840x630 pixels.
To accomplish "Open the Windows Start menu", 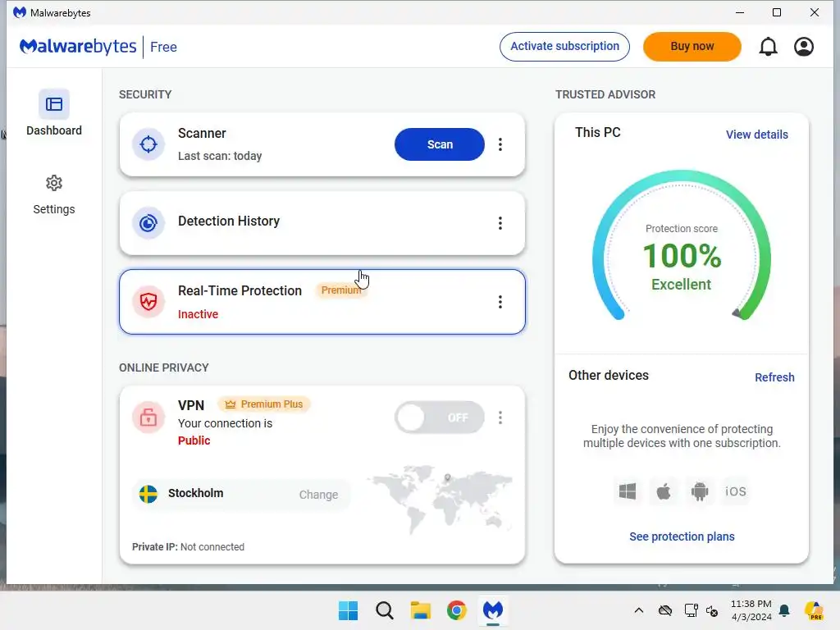I will tap(348, 610).
